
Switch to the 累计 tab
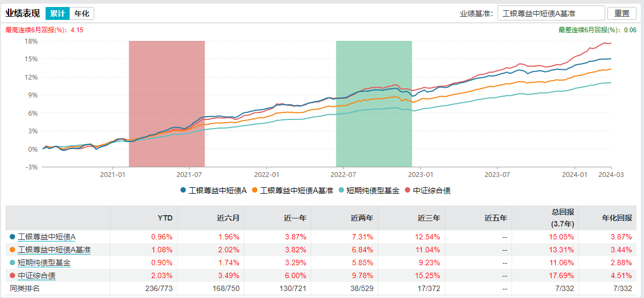click(x=58, y=13)
